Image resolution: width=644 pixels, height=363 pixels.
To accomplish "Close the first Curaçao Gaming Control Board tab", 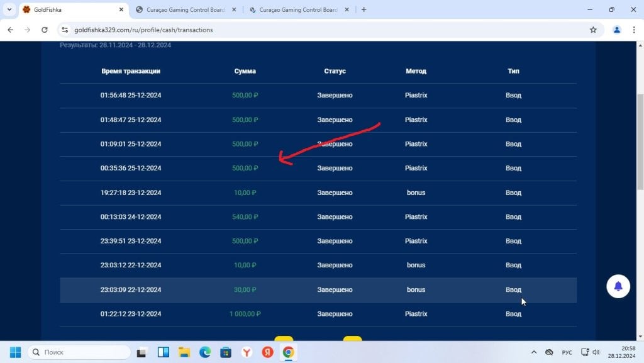I will click(x=234, y=9).
